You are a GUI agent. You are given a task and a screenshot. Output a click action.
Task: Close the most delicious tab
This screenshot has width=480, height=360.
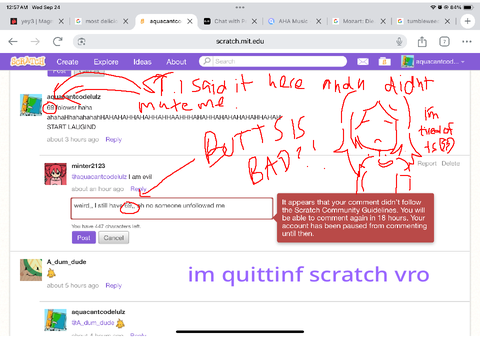point(125,21)
